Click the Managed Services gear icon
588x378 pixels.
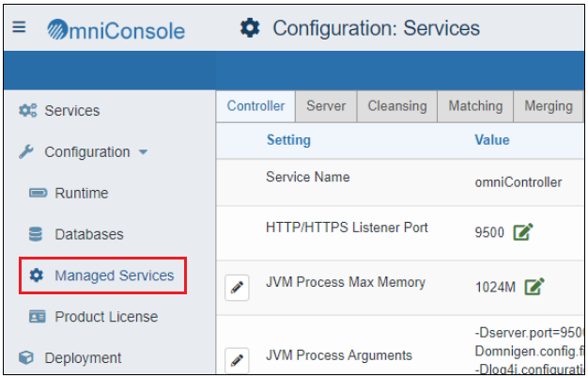[37, 276]
